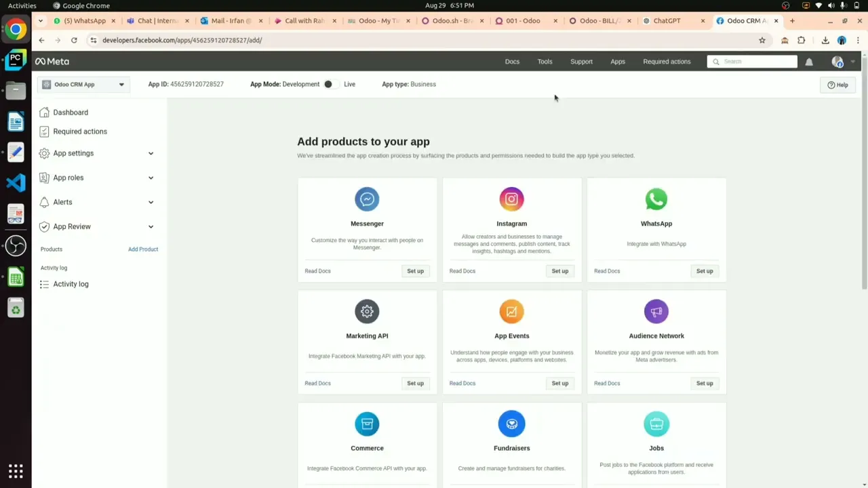The width and height of the screenshot is (868, 488).
Task: Expand App settings section
Action: (97, 153)
